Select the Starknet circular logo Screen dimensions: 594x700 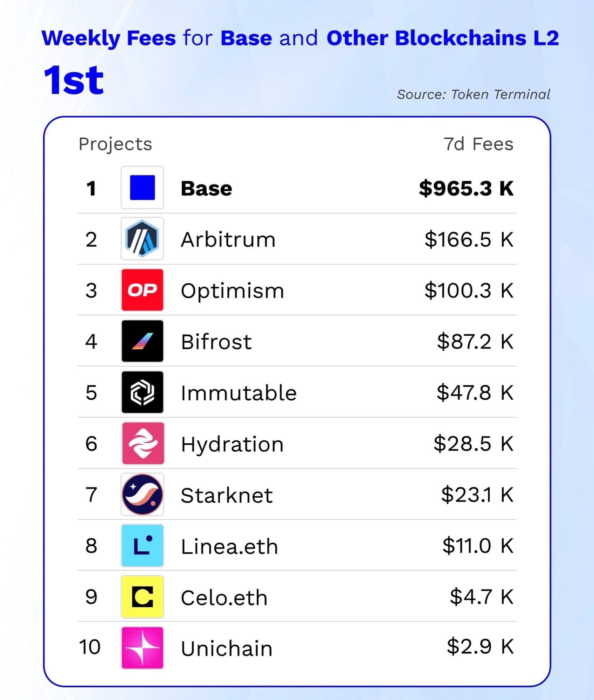(142, 494)
